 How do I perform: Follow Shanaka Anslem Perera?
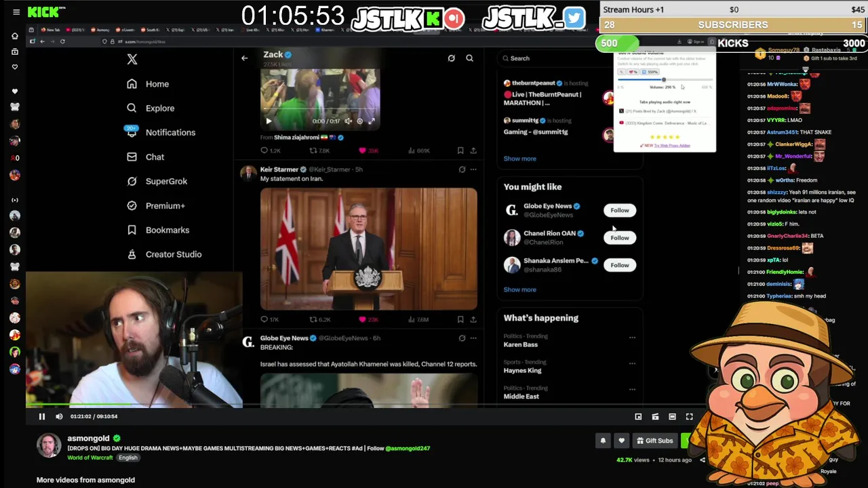(620, 265)
